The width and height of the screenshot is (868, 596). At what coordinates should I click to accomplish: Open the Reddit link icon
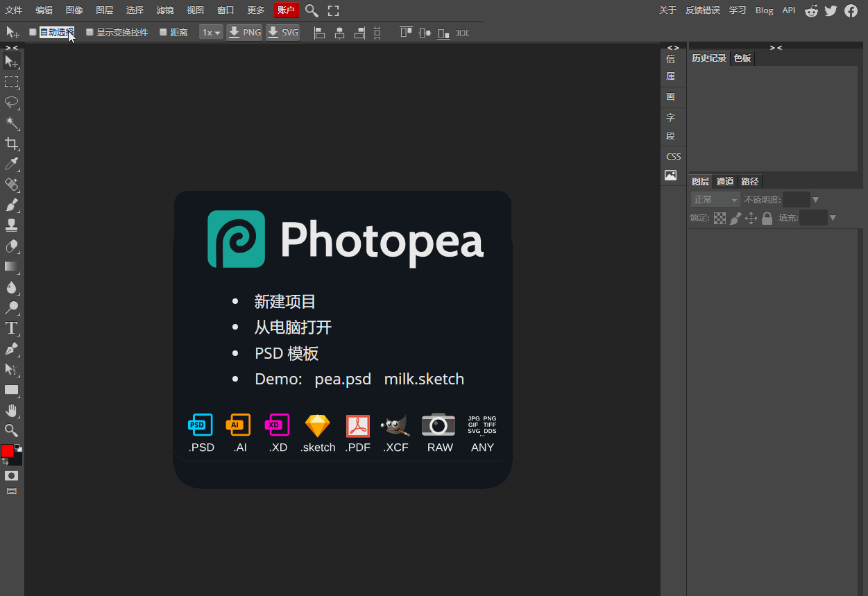(x=811, y=10)
